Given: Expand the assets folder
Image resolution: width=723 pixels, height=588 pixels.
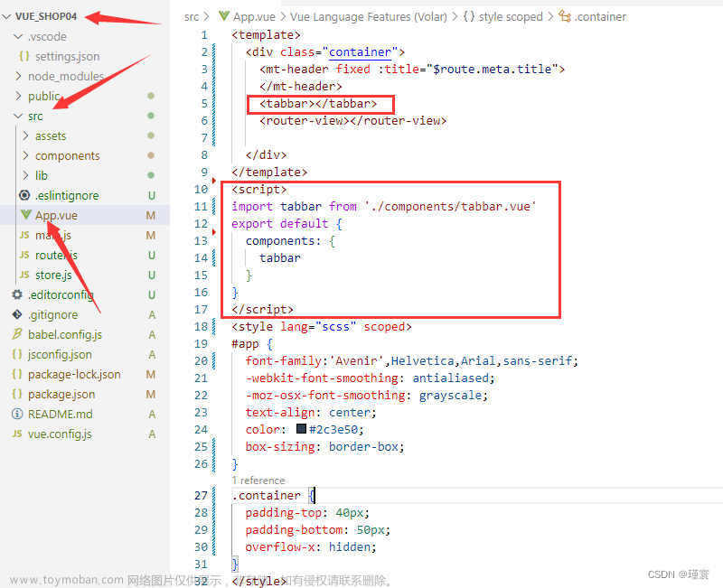Looking at the screenshot, I should point(26,135).
